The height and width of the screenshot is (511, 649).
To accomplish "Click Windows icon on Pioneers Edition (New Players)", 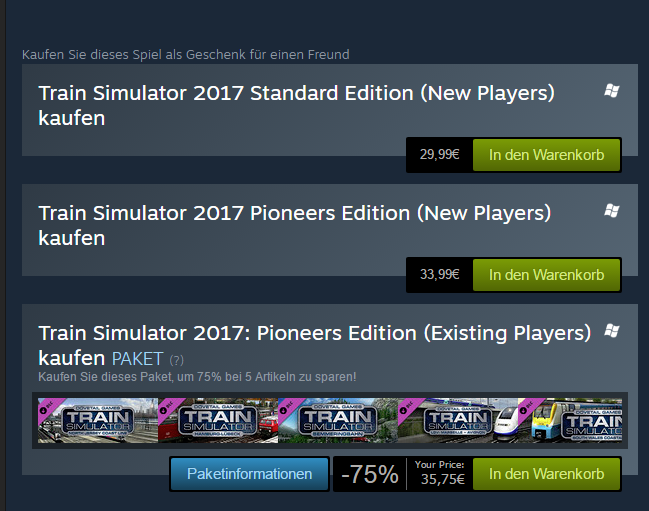I will tap(612, 211).
